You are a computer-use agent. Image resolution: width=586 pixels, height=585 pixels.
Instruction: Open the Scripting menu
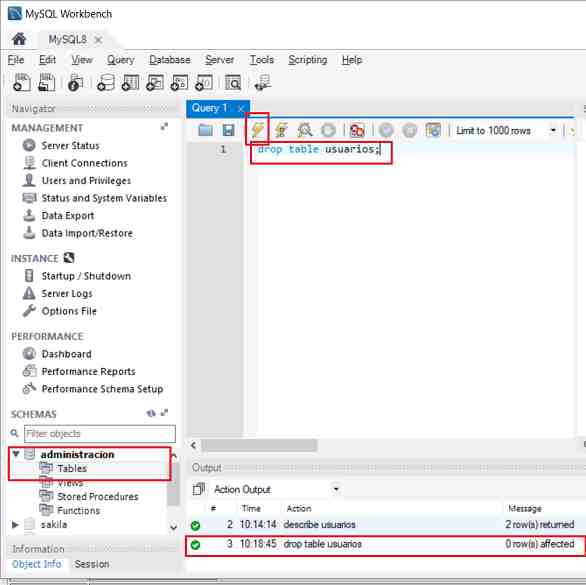click(308, 60)
